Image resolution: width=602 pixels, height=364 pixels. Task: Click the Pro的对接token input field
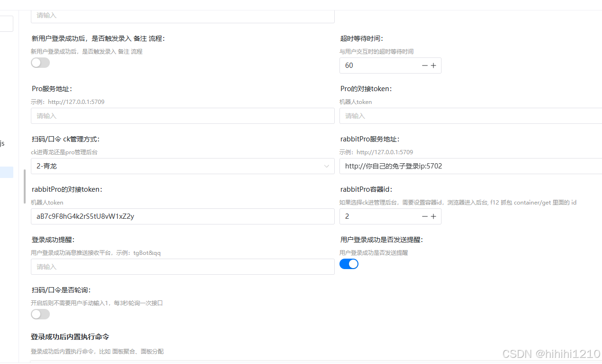(x=470, y=116)
